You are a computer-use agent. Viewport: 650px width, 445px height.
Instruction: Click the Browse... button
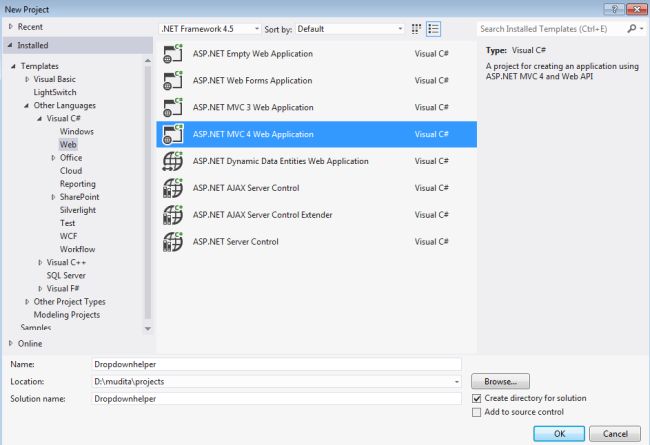coord(500,382)
